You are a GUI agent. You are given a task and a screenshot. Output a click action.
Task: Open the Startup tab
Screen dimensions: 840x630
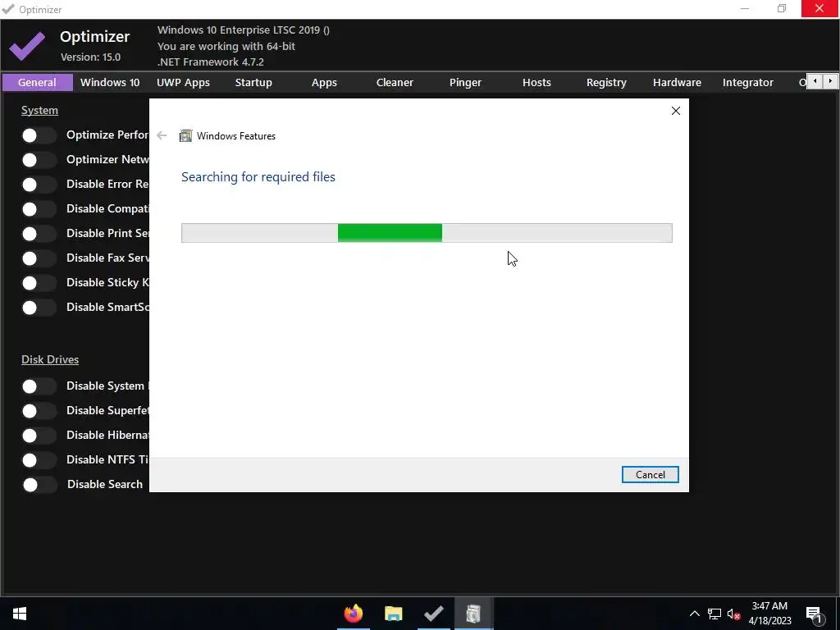253,83
